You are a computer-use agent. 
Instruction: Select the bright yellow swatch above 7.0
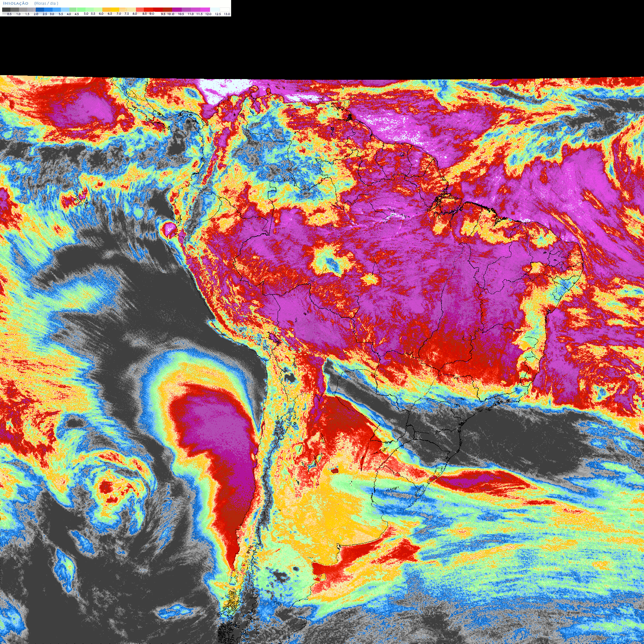coord(115,10)
